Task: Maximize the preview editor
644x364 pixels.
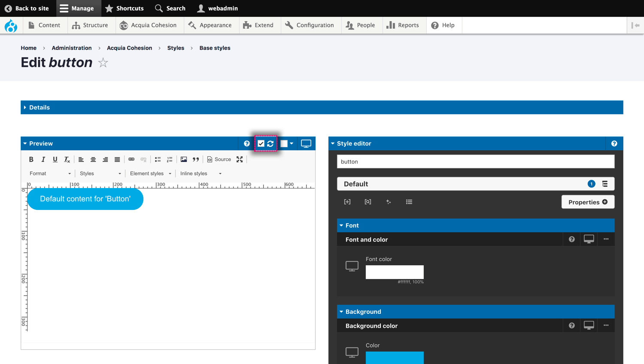Action: pyautogui.click(x=240, y=159)
